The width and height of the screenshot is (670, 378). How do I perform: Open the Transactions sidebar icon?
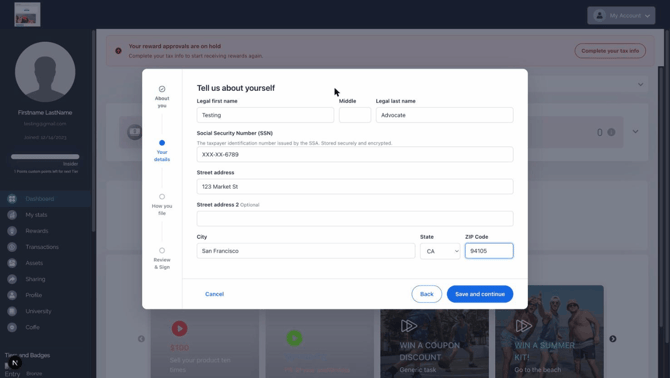point(12,247)
